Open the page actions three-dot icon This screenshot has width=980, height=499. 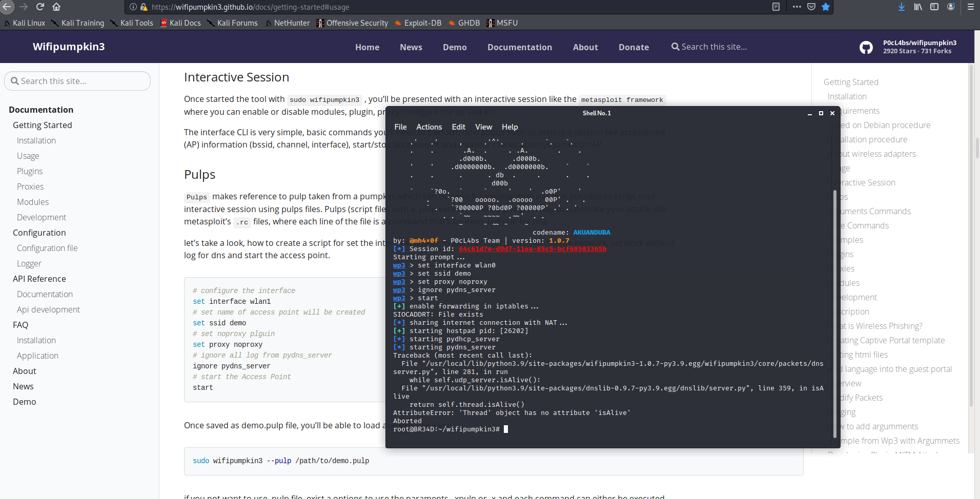[x=797, y=7]
